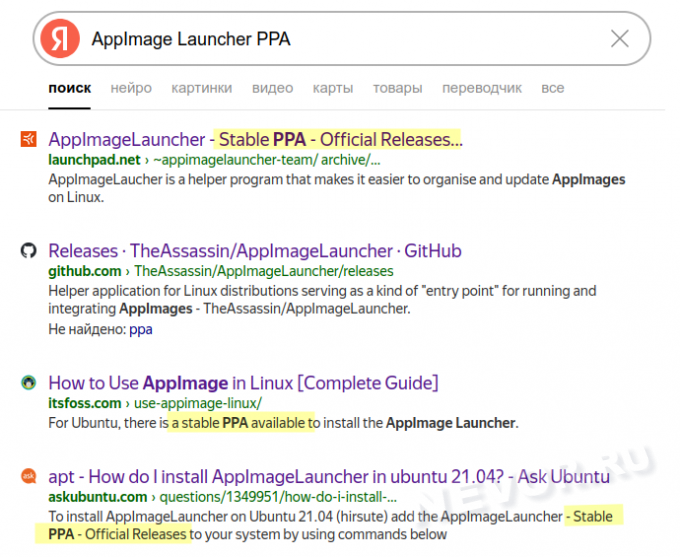Click the itsfoss.com domain link
Image resolution: width=680 pixels, height=557 pixels.
85,403
